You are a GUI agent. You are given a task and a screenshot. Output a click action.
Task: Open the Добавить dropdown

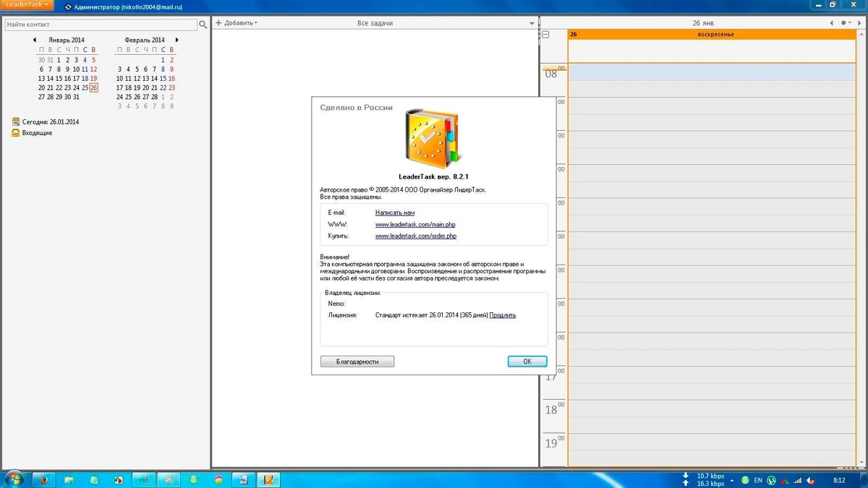(237, 23)
